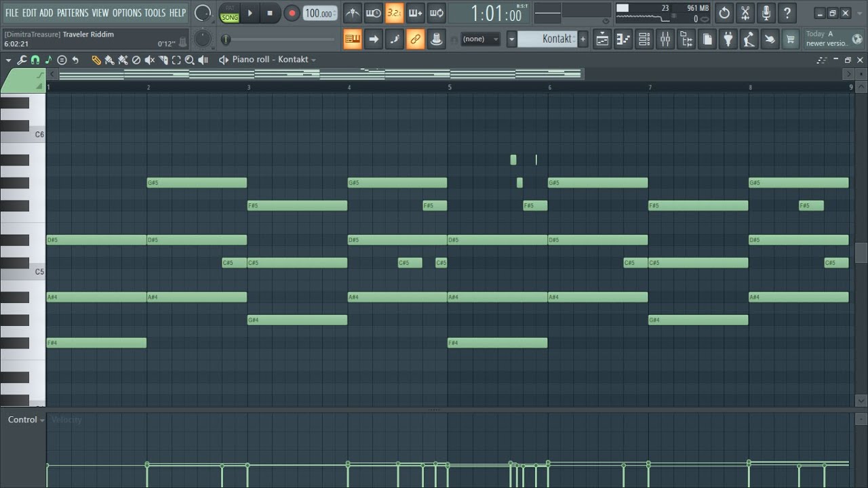The image size is (868, 488).
Task: Adjust the main pitch knob
Action: click(202, 39)
